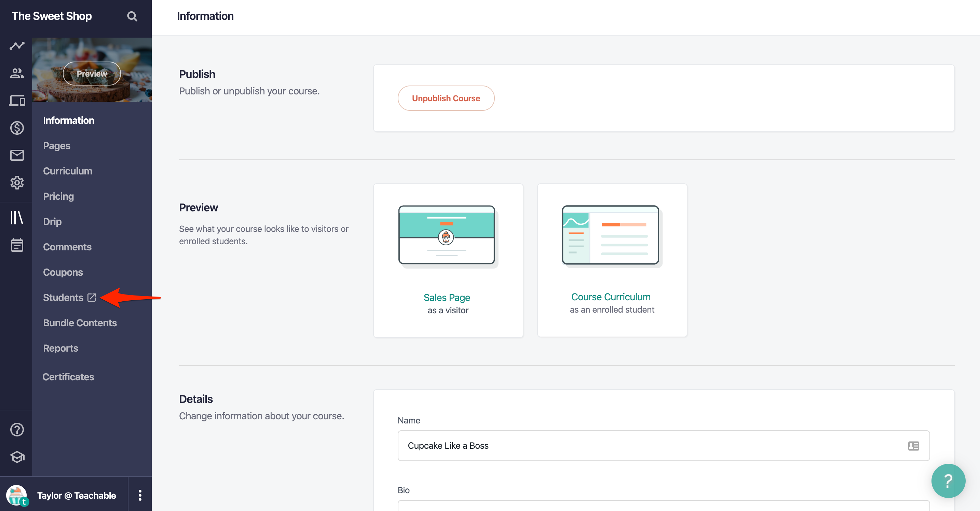Viewport: 980px width, 511px height.
Task: Click the contact card icon in Name field
Action: (x=913, y=446)
